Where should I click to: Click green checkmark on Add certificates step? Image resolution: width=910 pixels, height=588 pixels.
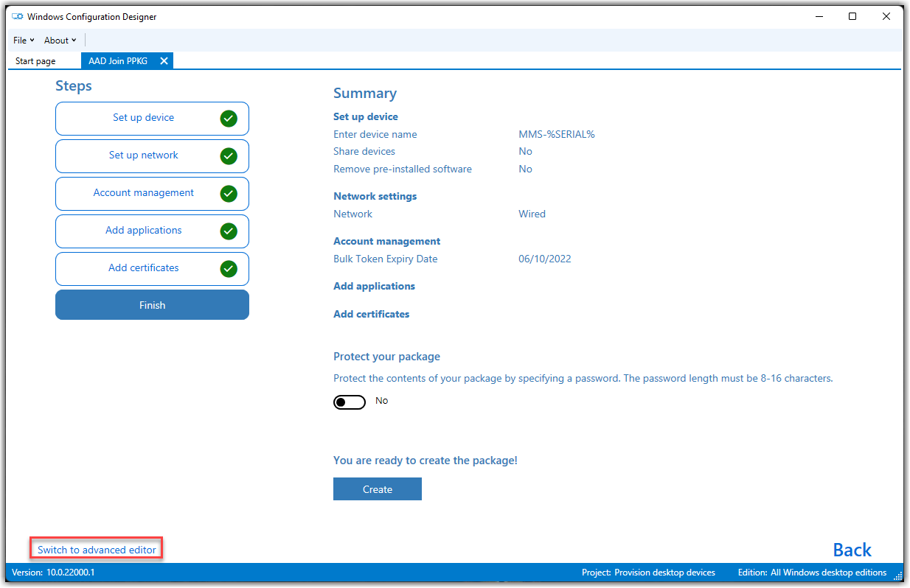tap(229, 268)
